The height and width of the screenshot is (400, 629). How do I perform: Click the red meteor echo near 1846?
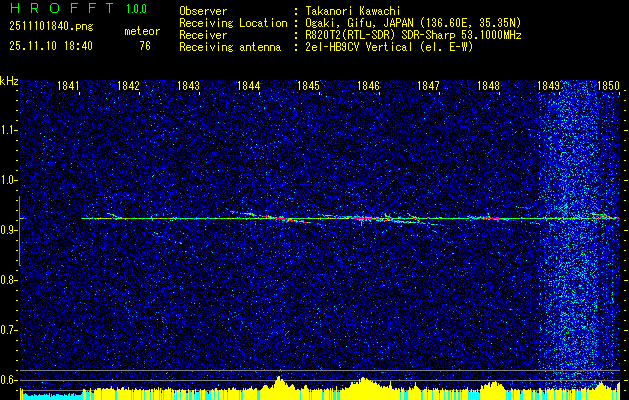[x=367, y=219]
